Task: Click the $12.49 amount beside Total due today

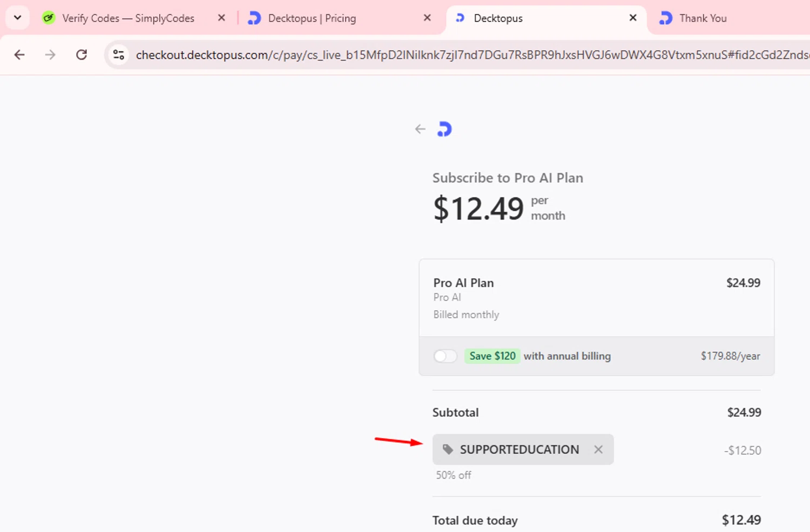Action: pyautogui.click(x=741, y=520)
